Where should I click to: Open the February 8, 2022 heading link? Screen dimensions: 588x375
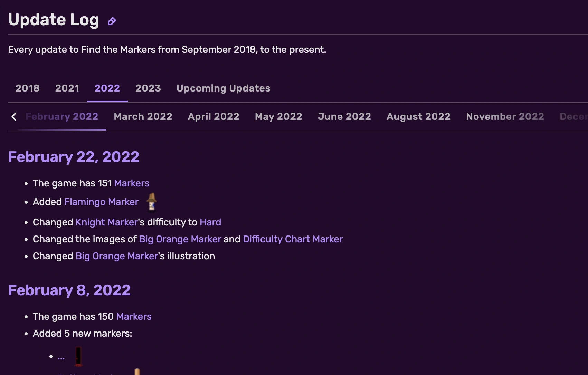click(x=69, y=290)
